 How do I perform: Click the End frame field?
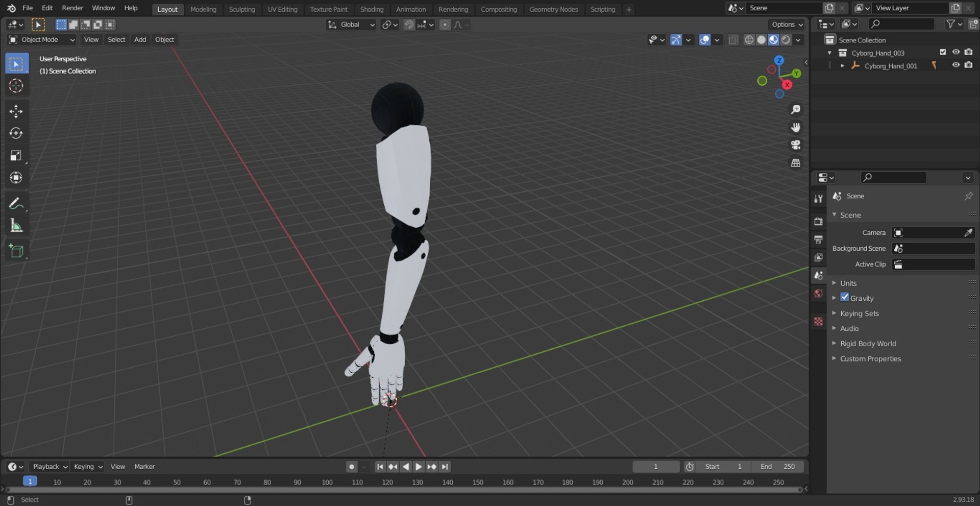[x=778, y=467]
